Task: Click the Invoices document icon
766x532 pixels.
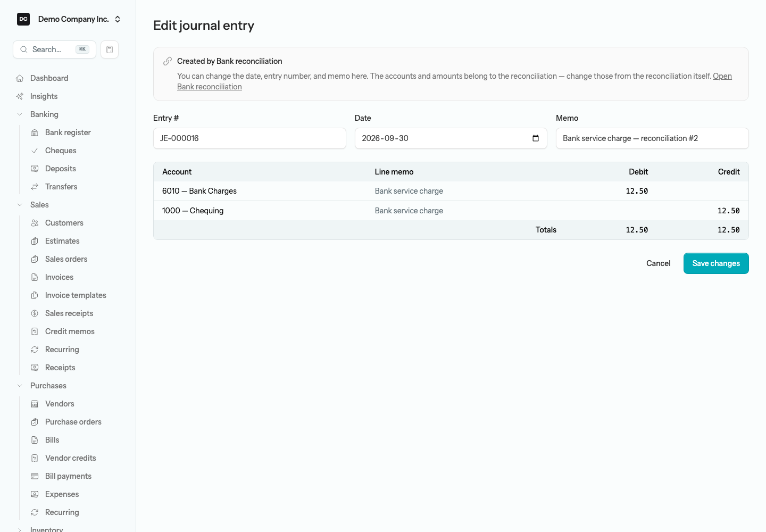Action: pyautogui.click(x=35, y=277)
